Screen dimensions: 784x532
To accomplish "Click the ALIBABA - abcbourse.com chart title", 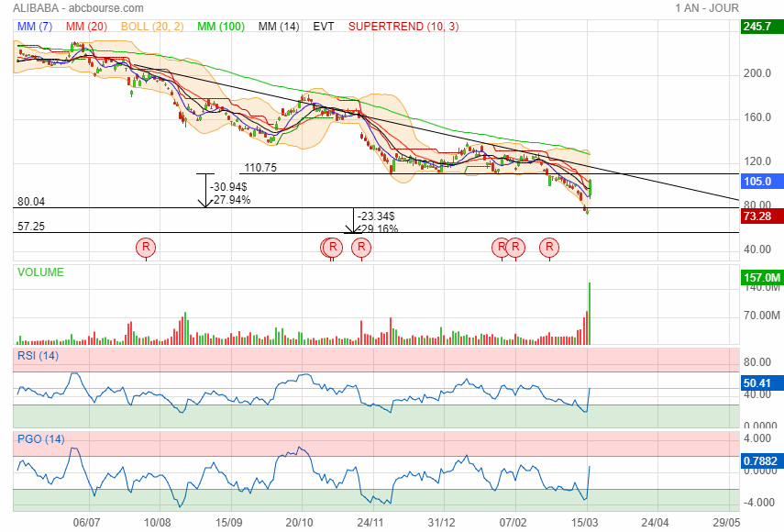I will (x=78, y=8).
